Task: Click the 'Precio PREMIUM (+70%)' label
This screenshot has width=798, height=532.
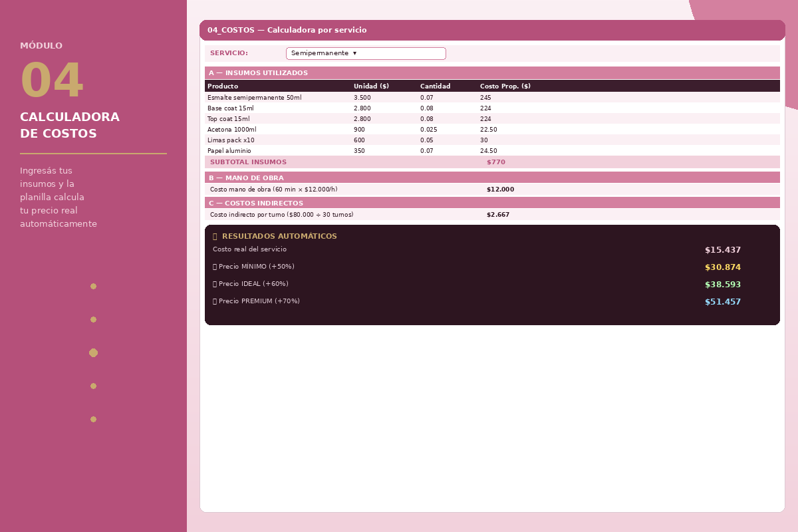Action: (x=259, y=301)
